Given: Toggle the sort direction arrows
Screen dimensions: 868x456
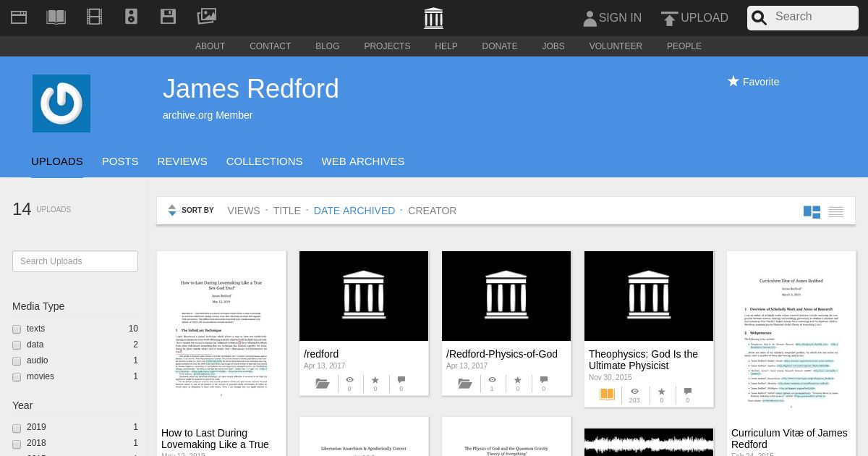Looking at the screenshot, I should [172, 210].
